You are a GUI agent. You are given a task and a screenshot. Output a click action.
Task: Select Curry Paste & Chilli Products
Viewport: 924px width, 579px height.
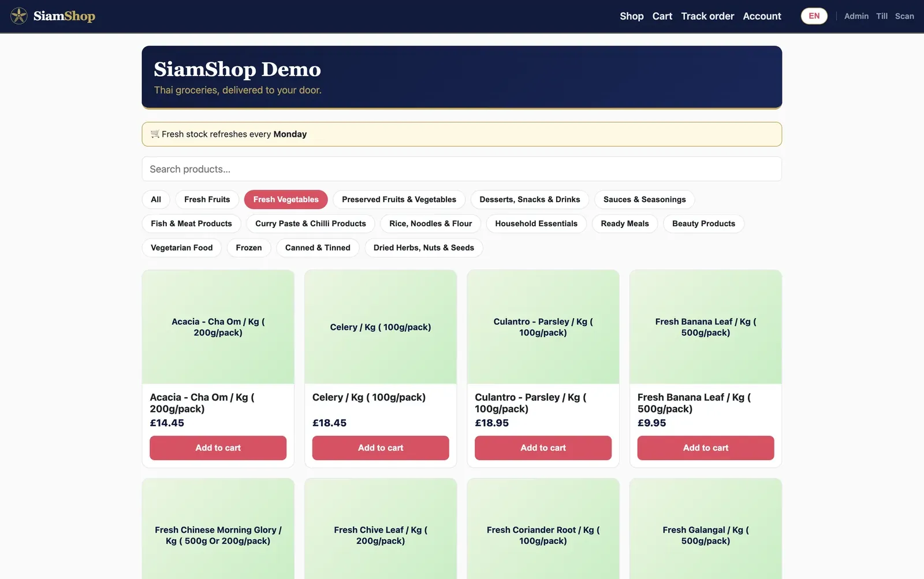[x=311, y=224]
